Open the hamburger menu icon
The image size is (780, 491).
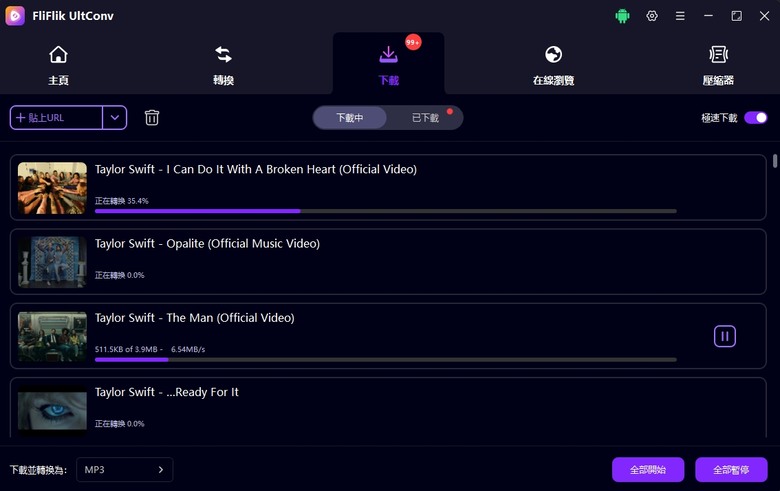(x=680, y=16)
